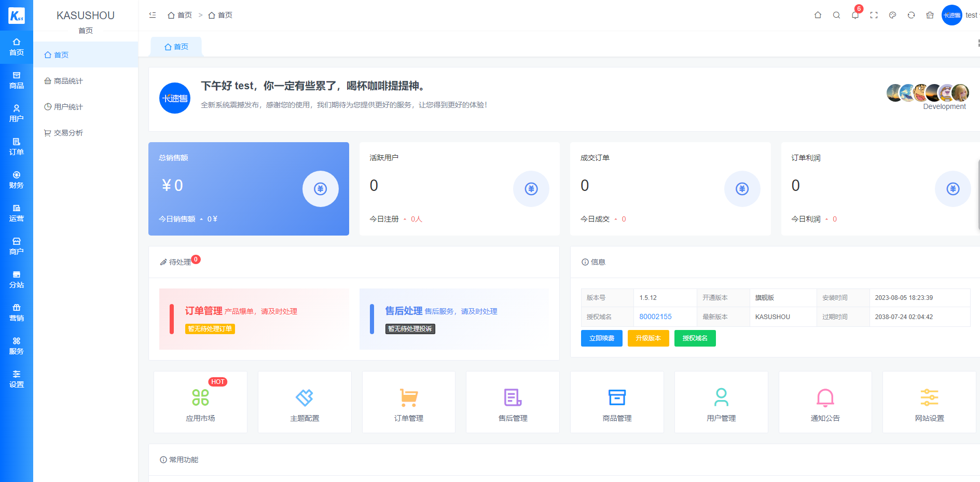The width and height of the screenshot is (980, 482).
Task: Click the 升级版本 button
Action: coord(648,338)
